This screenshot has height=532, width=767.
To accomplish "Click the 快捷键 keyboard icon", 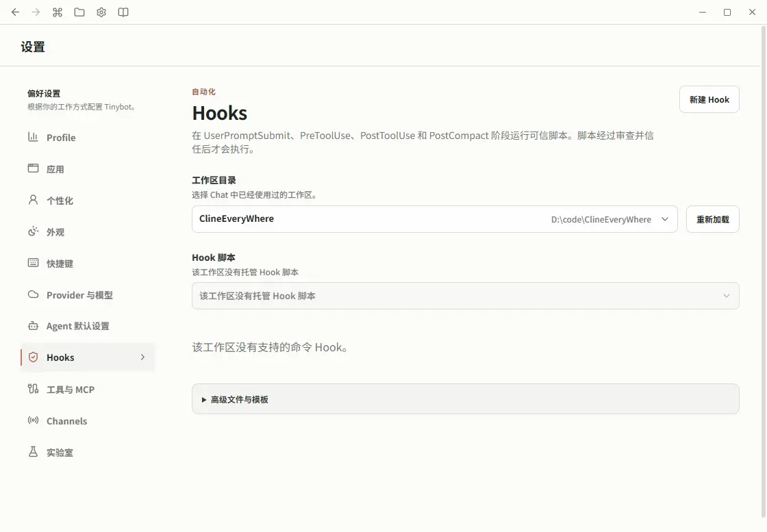I will [x=33, y=263].
